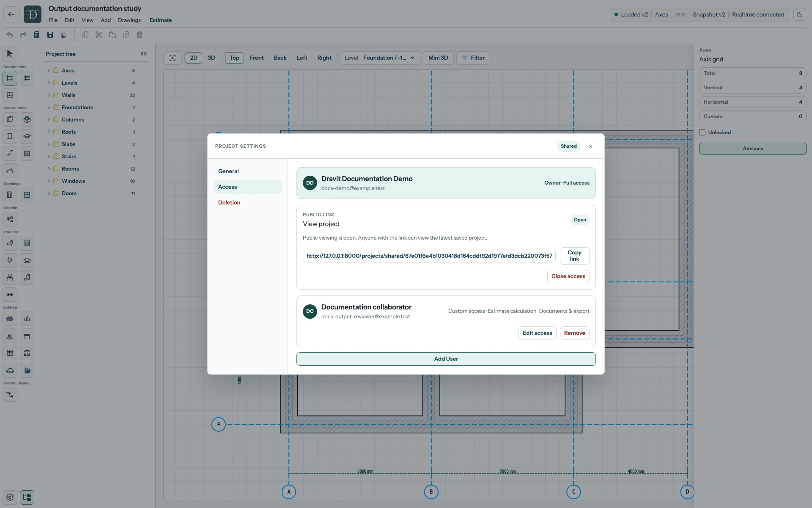Expand the Doors tree folder
This screenshot has height=508, width=812.
pyautogui.click(x=49, y=193)
